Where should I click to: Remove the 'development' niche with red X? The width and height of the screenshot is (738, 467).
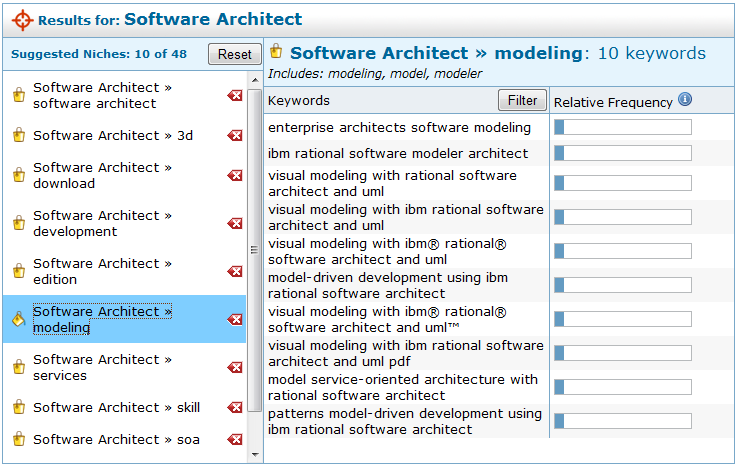point(235,223)
